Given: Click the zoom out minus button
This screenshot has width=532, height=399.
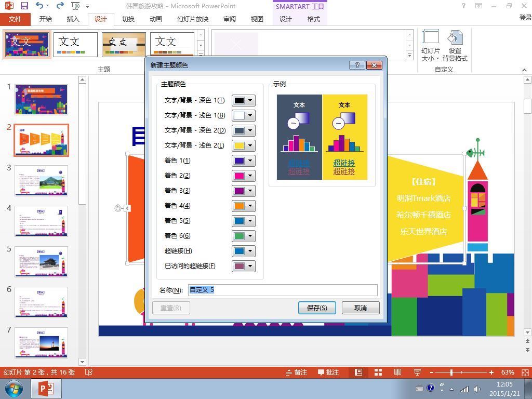Looking at the screenshot, I should click(432, 373).
